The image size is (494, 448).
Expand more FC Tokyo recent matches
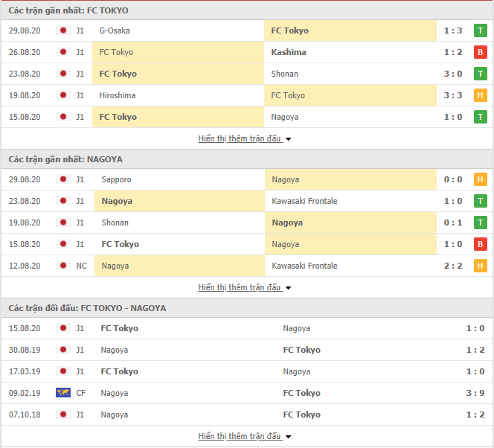245,138
